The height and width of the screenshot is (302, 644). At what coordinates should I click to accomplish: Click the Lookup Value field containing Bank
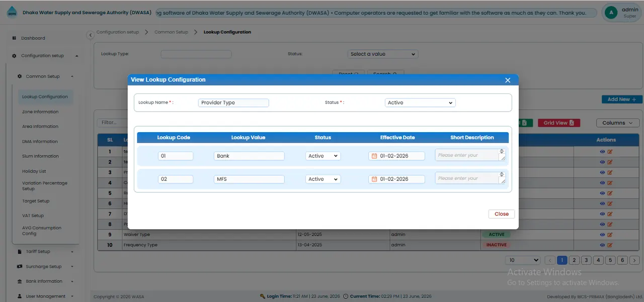pos(249,156)
